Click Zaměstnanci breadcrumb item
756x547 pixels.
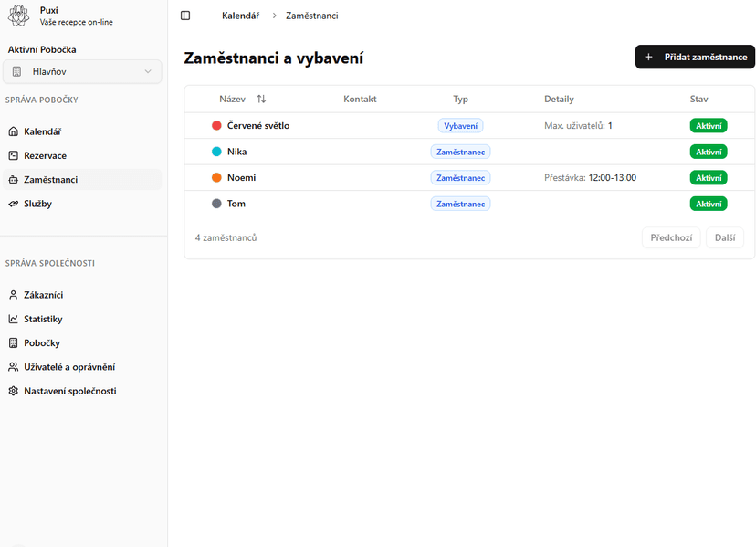pyautogui.click(x=312, y=16)
